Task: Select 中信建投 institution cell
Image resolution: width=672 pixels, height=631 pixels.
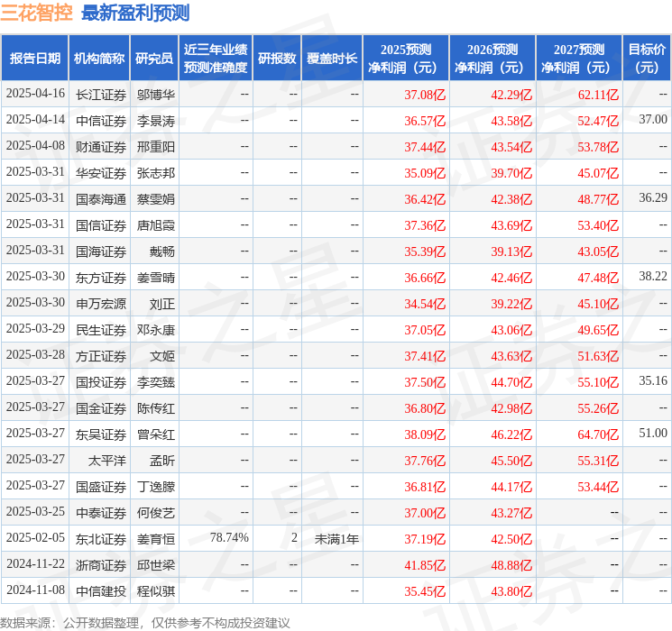Action: (x=101, y=591)
